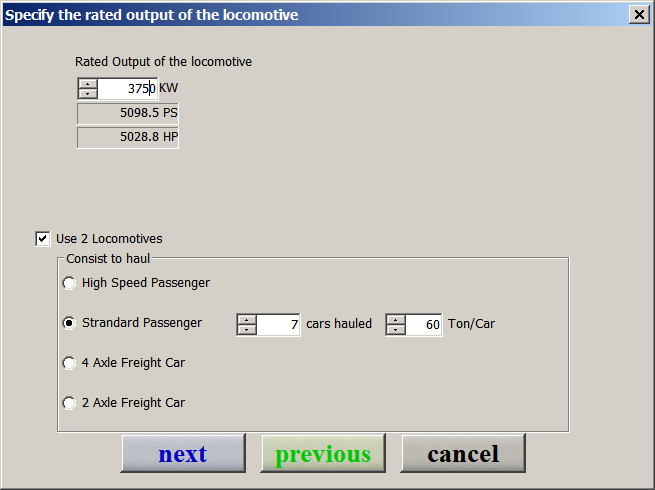Increase Ton/Car value with up arrow

pos(396,320)
